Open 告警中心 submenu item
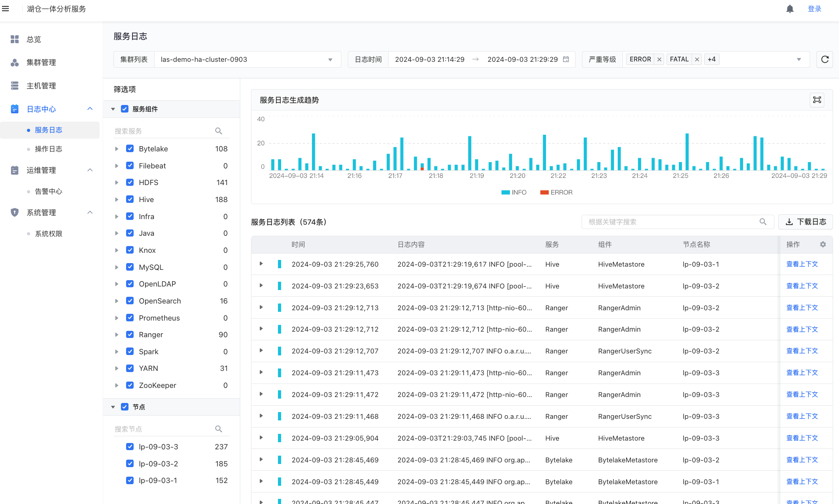This screenshot has width=839, height=504. [48, 191]
